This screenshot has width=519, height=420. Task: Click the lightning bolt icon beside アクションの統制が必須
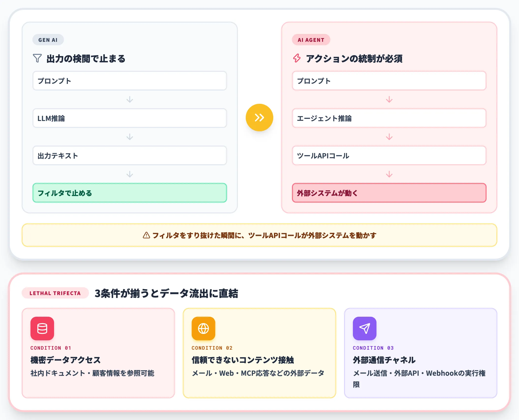point(297,58)
